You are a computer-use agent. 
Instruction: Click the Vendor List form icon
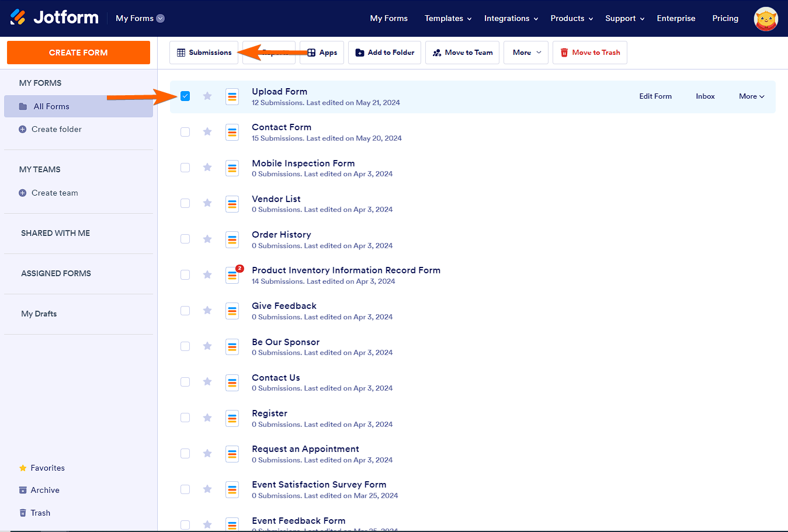point(232,204)
